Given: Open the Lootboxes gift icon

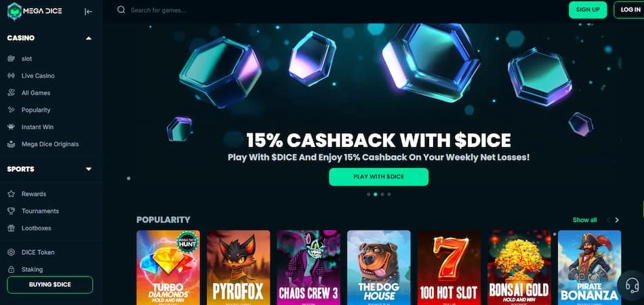Looking at the screenshot, I should coord(11,228).
